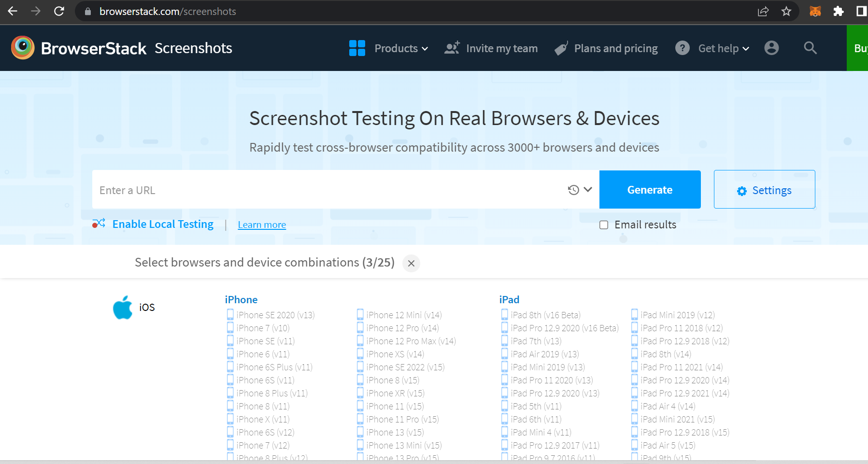
Task: Click the URL history clock icon
Action: tap(573, 190)
